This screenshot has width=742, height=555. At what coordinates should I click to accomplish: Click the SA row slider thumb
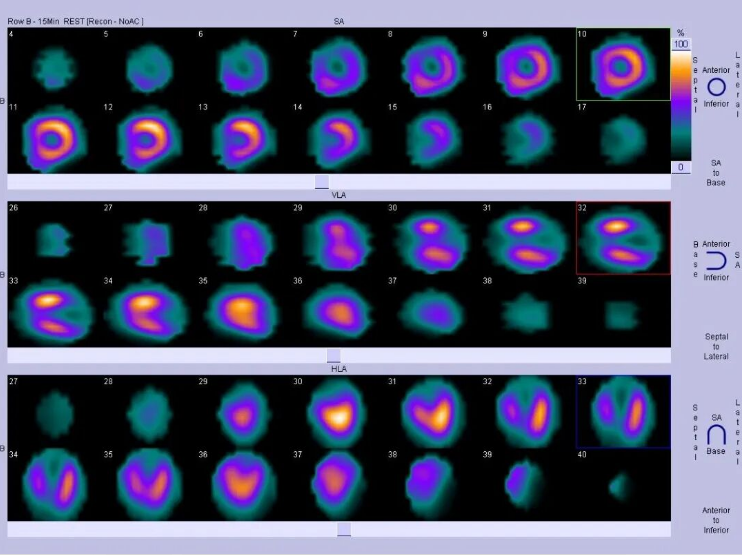322,182
